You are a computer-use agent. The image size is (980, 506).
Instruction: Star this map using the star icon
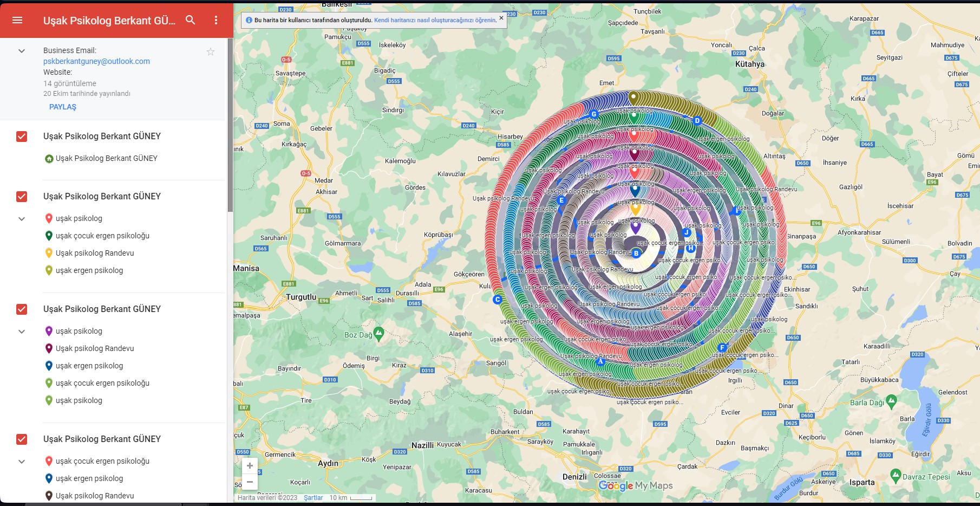tap(210, 51)
